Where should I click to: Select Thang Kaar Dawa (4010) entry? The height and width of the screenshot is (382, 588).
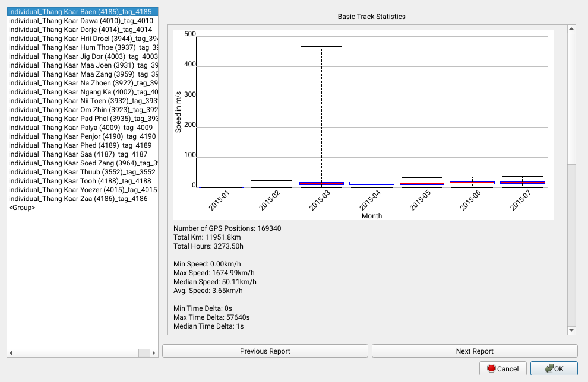point(80,21)
